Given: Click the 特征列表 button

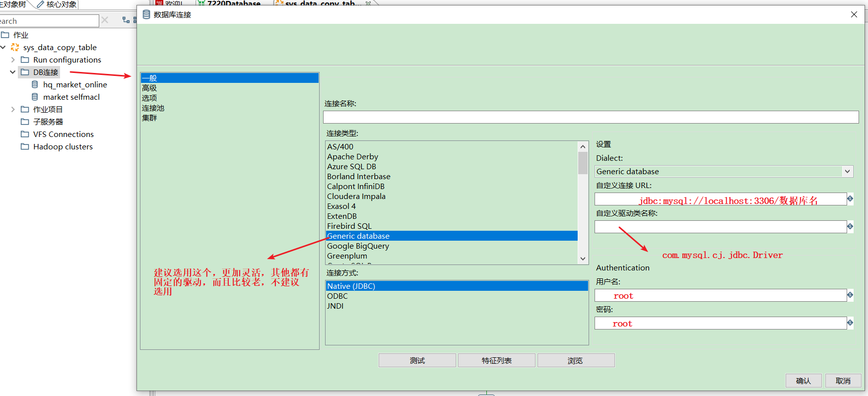Looking at the screenshot, I should (x=496, y=360).
